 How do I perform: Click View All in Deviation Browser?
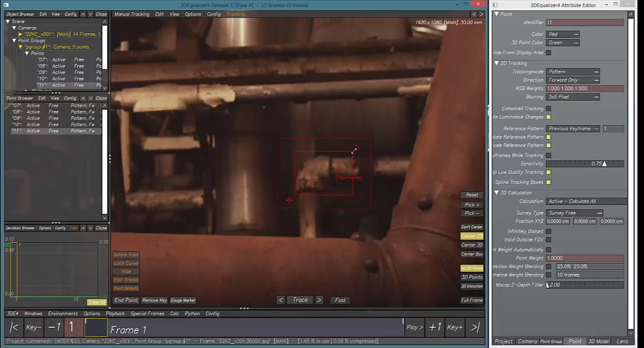click(x=97, y=302)
